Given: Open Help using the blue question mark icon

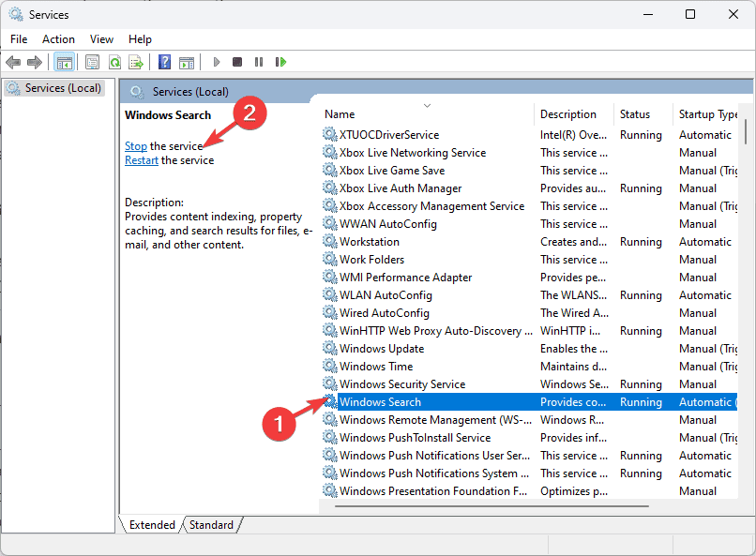Looking at the screenshot, I should click(x=163, y=62).
